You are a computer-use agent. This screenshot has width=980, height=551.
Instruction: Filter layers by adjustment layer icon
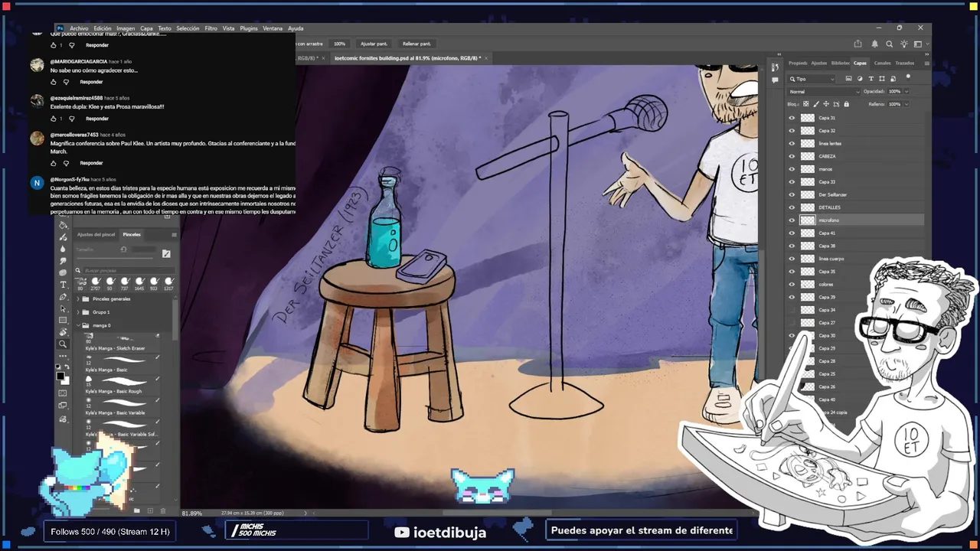point(860,79)
